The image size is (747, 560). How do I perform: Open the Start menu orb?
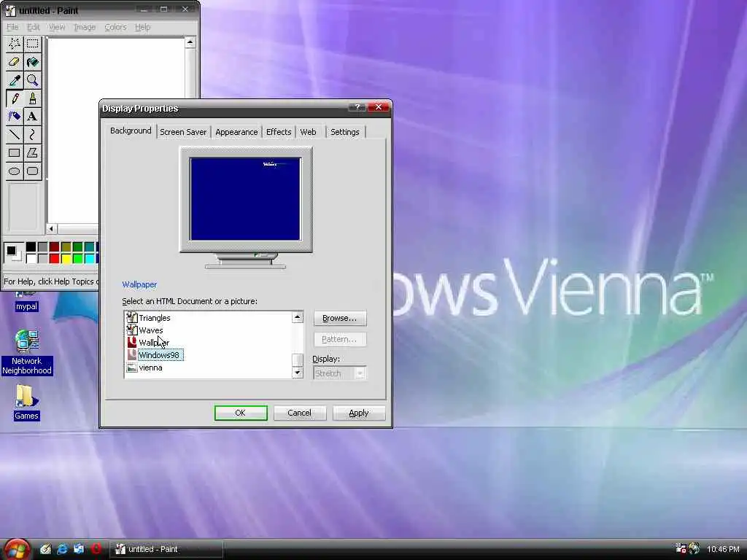(17, 549)
